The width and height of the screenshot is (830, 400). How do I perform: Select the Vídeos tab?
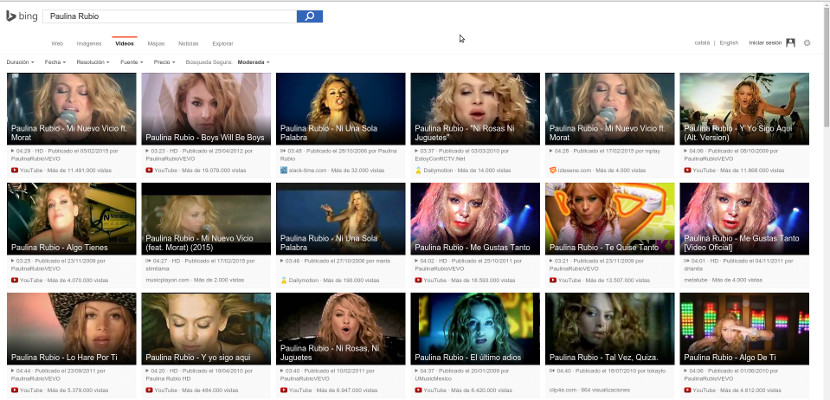[124, 43]
